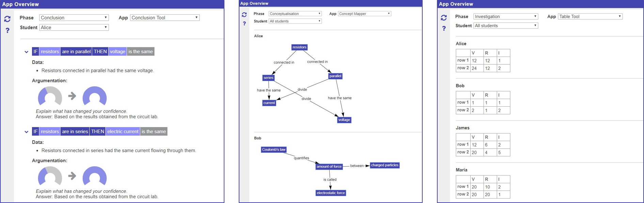The width and height of the screenshot is (644, 203).
Task: Open the Phase dropdown showing Conceptualisation
Action: tap(295, 14)
